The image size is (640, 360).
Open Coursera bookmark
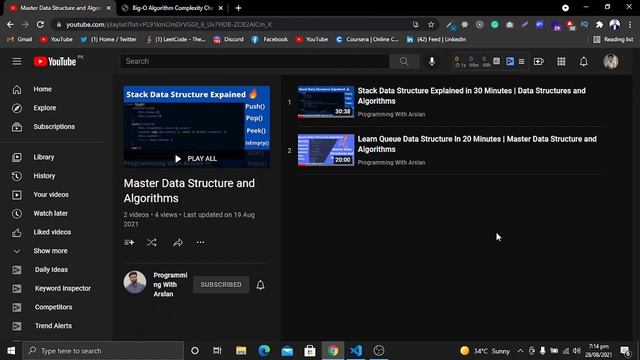point(367,39)
